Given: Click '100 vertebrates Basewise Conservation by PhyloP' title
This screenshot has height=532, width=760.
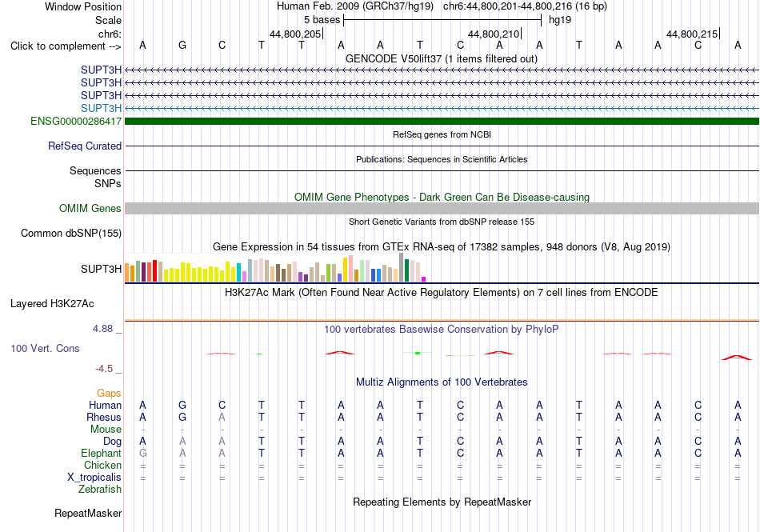Looking at the screenshot, I should coord(442,329).
